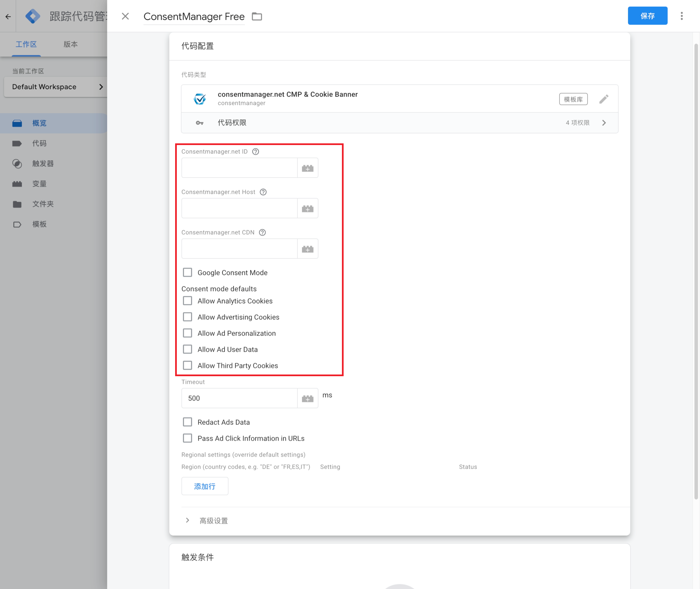Enable Redact Ads Data

(x=187, y=422)
